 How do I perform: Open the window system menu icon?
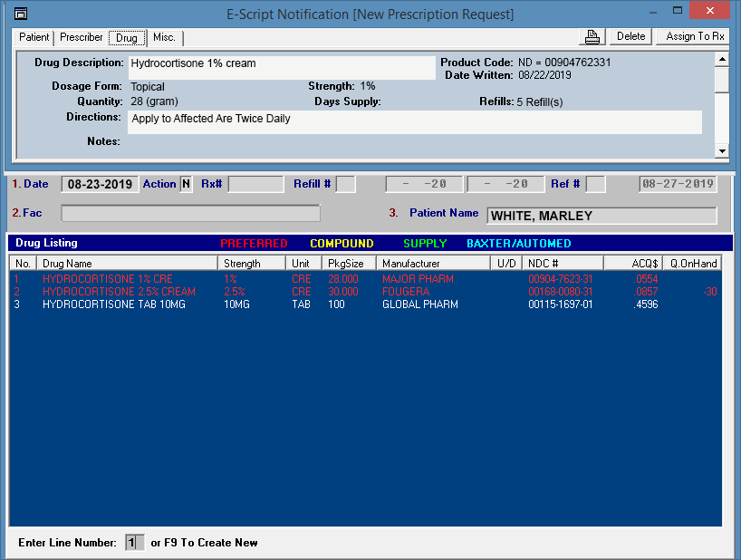tap(21, 14)
